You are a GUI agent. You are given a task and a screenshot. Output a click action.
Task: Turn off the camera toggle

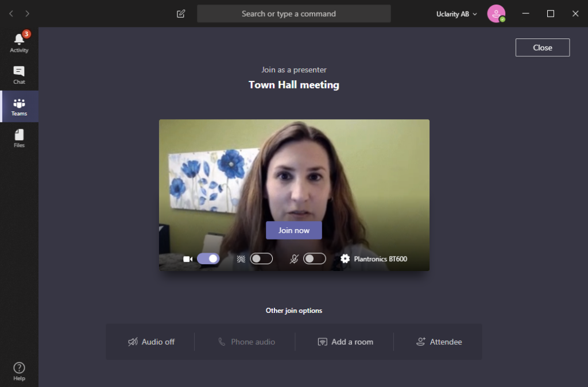pos(208,259)
